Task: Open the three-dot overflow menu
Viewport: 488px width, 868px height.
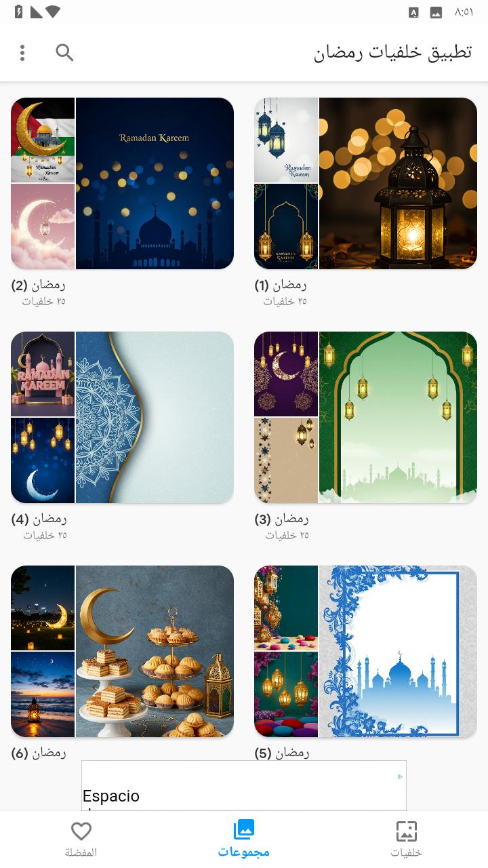Action: pyautogui.click(x=22, y=53)
